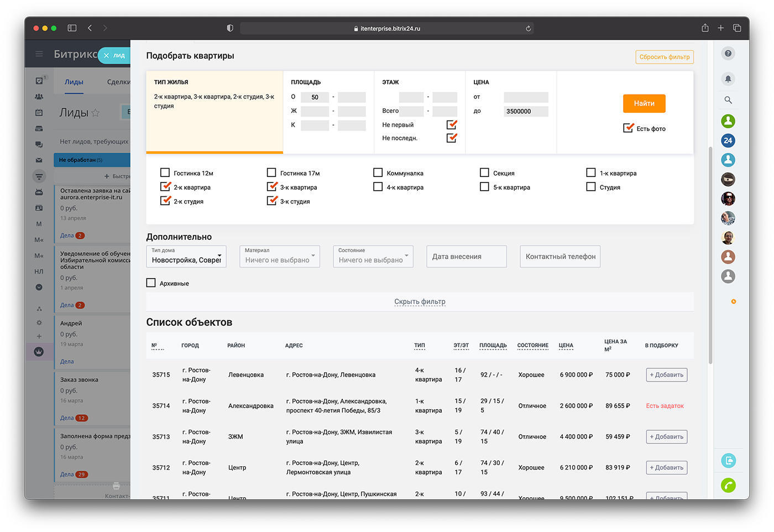The width and height of the screenshot is (774, 532).
Task: Click the price до input field
Action: coord(526,112)
